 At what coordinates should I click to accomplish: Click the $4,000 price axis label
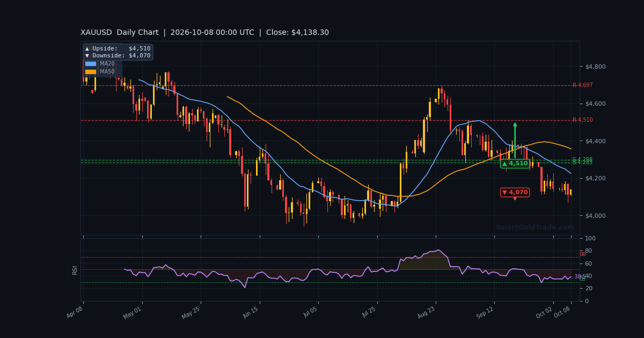(595, 216)
